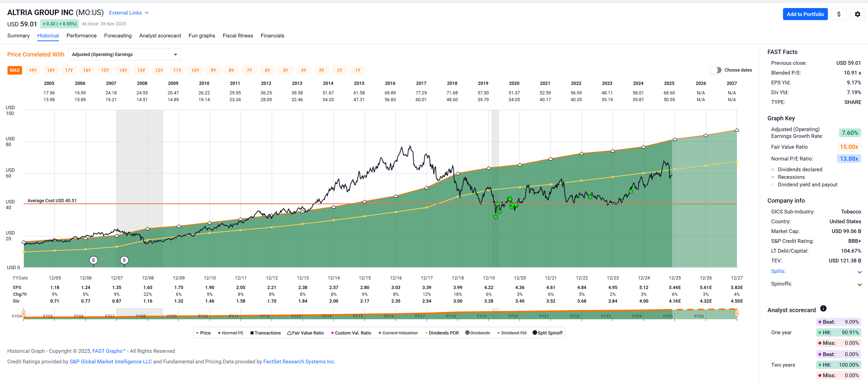The width and height of the screenshot is (868, 390).
Task: Click the Analyst scorecard info icon
Action: coord(823,308)
